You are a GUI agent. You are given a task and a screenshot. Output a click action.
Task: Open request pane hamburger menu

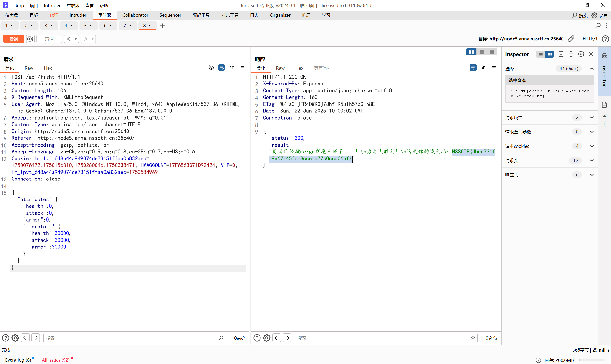pos(243,68)
